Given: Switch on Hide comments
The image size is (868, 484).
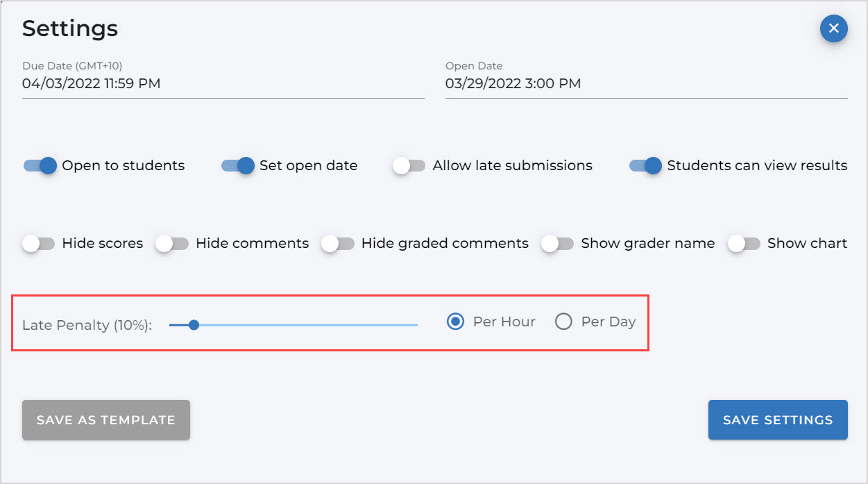Looking at the screenshot, I should click(172, 244).
